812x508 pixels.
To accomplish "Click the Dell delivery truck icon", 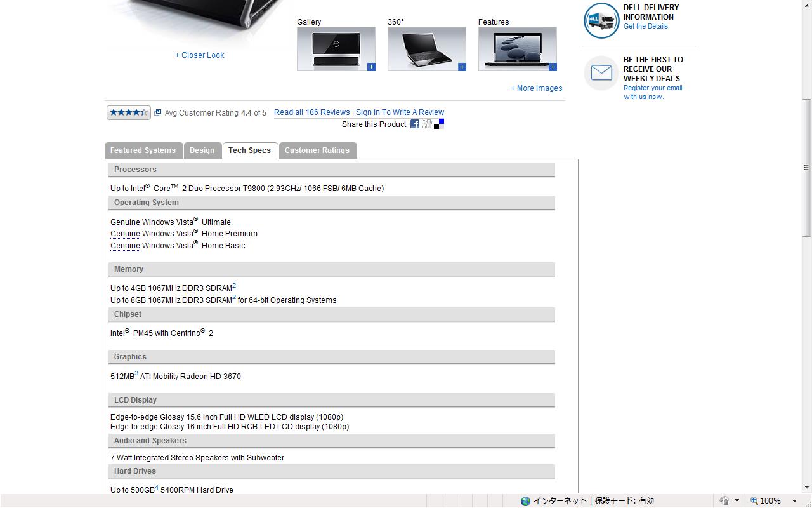I will [x=601, y=20].
